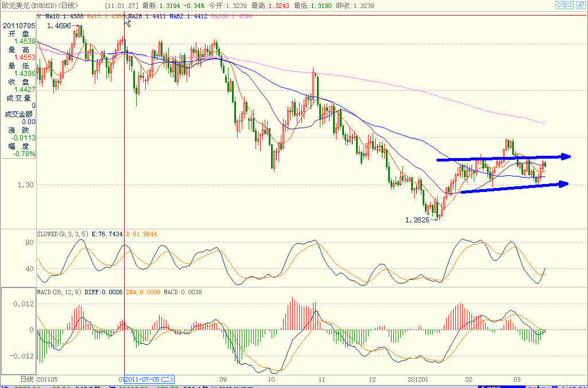Click the DIFF:0.0026 value
The width and height of the screenshot is (588, 388).
pyautogui.click(x=103, y=292)
